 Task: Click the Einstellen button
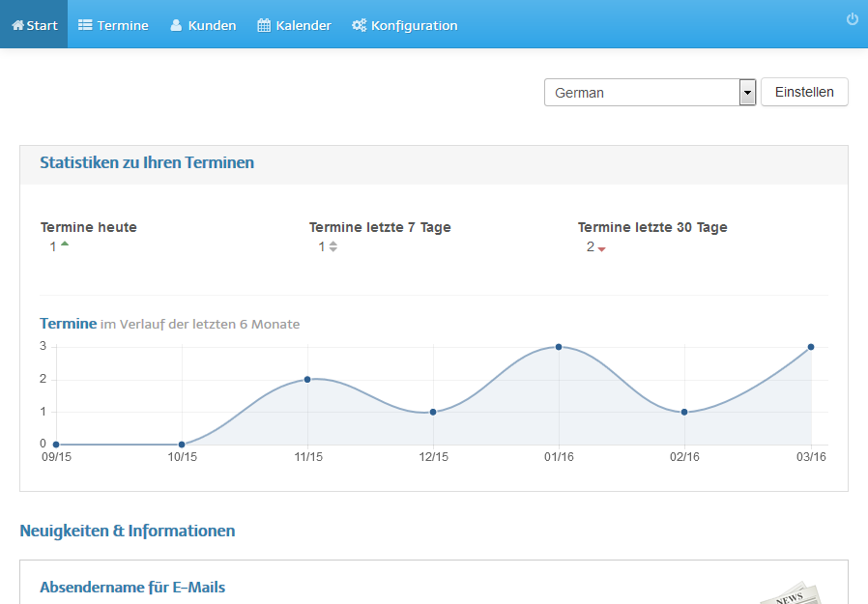pos(804,92)
